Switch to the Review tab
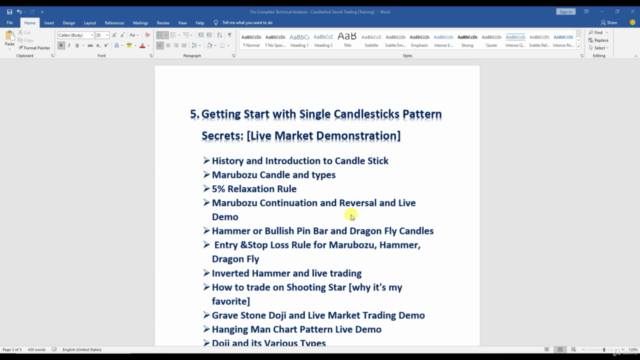The height and width of the screenshot is (360, 640). tap(163, 23)
